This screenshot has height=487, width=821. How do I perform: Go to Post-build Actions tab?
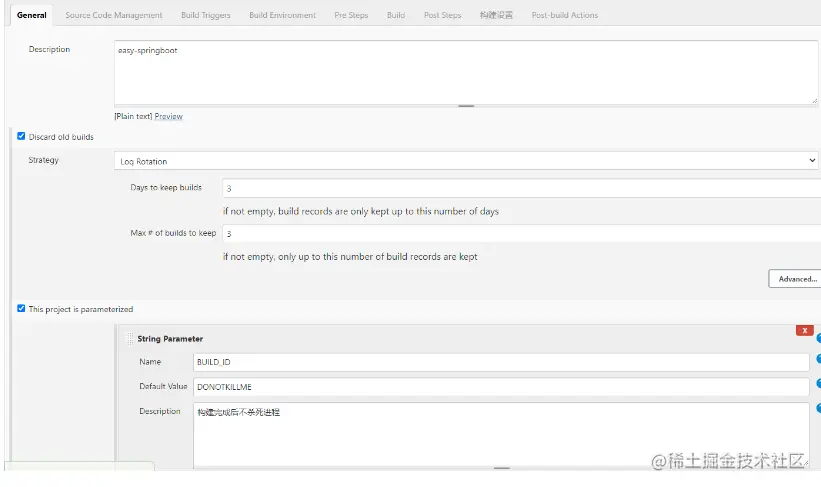(564, 15)
